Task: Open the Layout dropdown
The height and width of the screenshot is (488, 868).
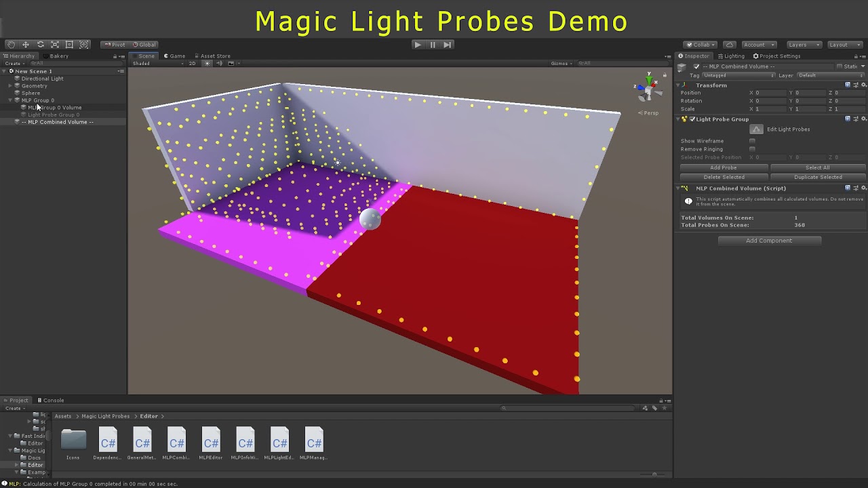Action: coord(844,45)
